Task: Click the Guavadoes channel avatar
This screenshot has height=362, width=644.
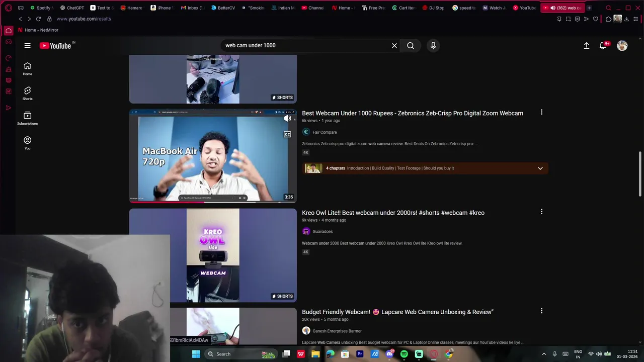Action: [306, 231]
